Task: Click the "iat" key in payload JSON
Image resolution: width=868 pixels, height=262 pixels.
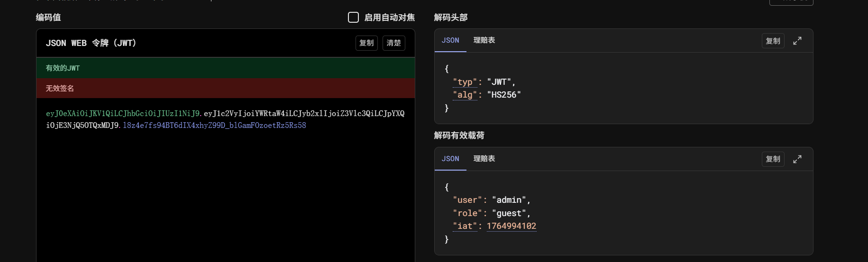Action: click(465, 226)
